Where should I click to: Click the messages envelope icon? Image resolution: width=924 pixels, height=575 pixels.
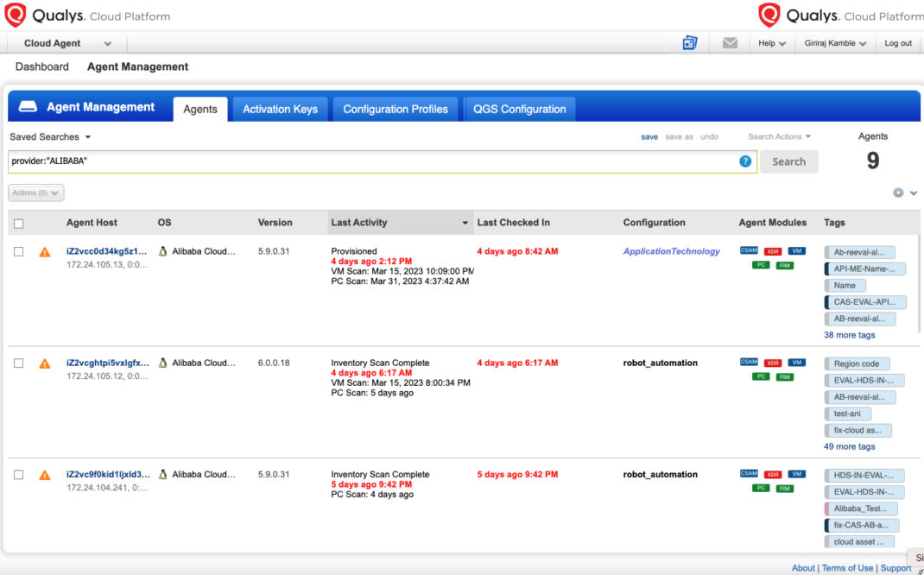point(728,41)
